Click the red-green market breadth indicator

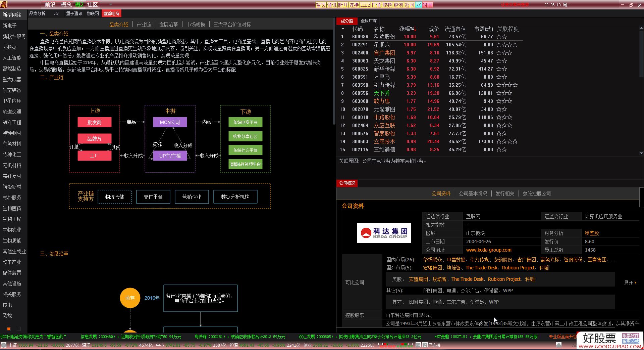tap(395, 345)
